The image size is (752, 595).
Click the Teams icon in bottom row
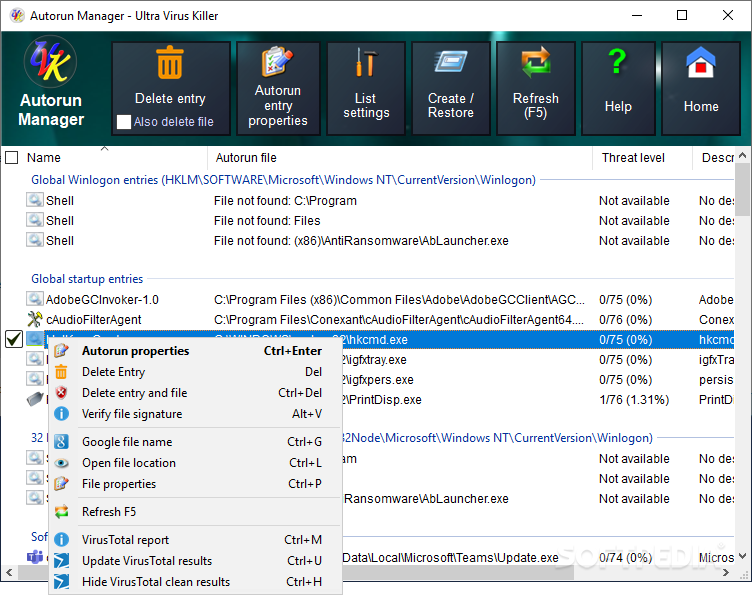[35, 557]
